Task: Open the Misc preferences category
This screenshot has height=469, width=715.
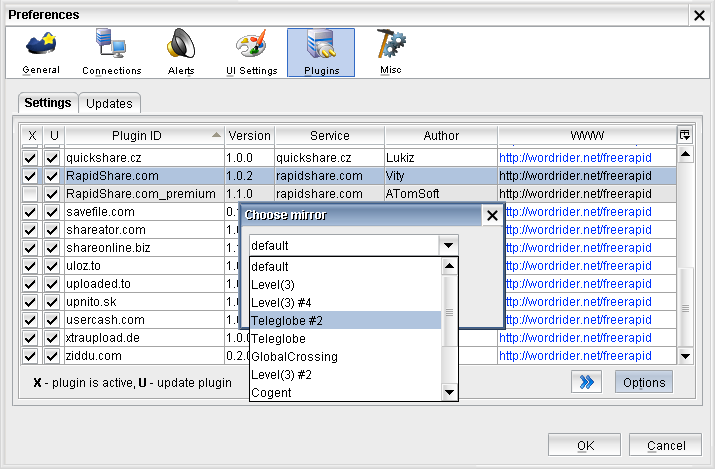Action: 391,52
